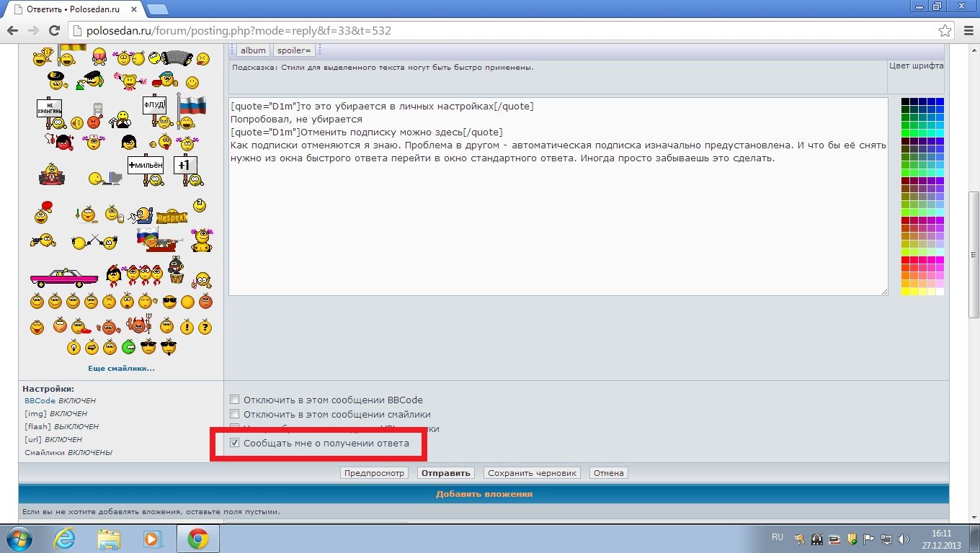Uncheck "Сообщать мне о получении ответа"
980x553 pixels.
click(x=234, y=443)
